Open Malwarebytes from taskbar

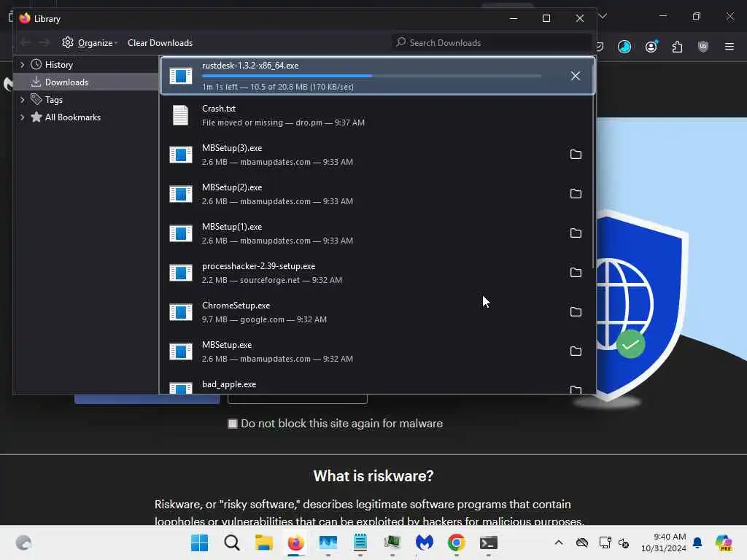[424, 542]
